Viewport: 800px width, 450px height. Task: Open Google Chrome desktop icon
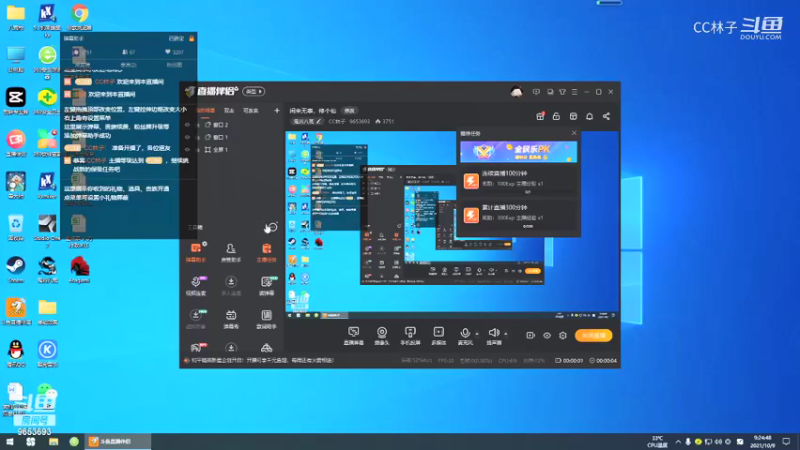(79, 17)
